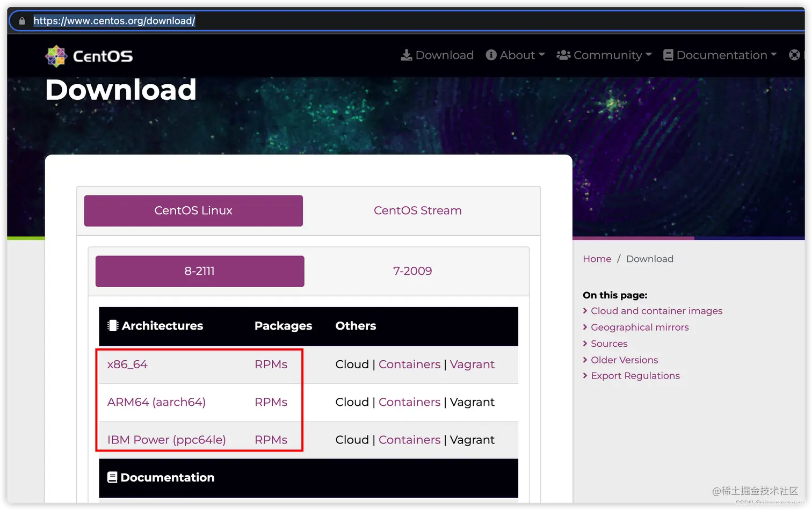812x510 pixels.
Task: Click the 'On this page:' label
Action: (x=615, y=295)
